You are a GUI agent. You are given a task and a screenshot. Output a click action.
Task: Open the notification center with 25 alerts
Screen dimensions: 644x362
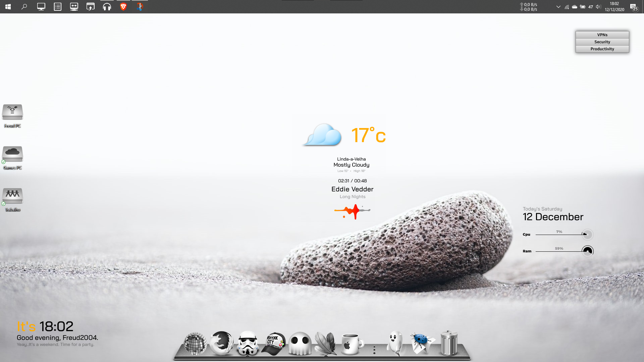[634, 7]
